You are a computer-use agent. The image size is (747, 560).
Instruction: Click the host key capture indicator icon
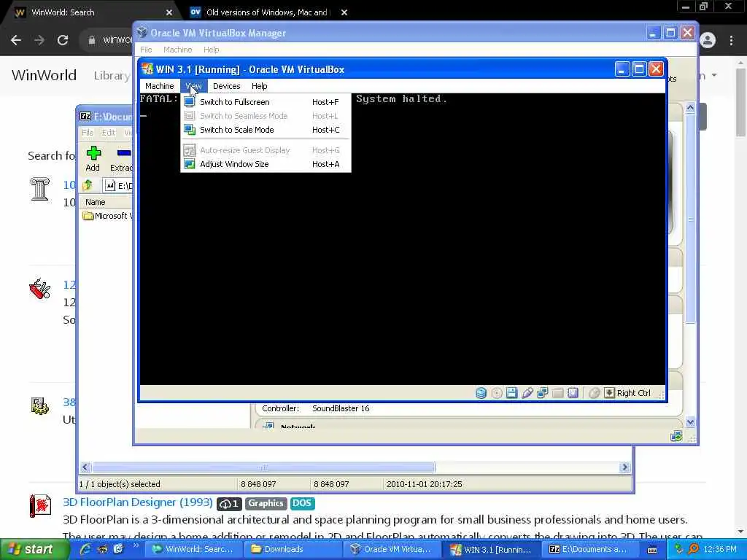pos(609,393)
